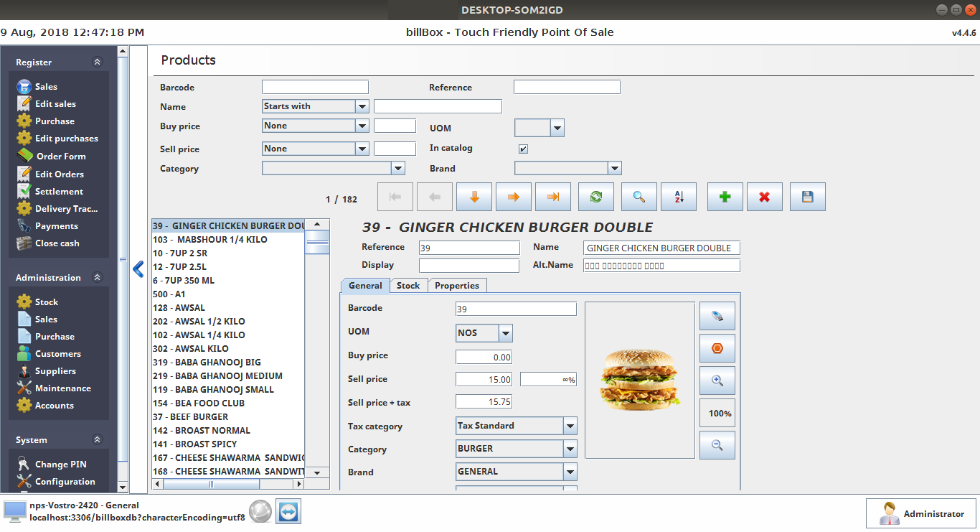Collapse the Register section
Image resolution: width=980 pixels, height=532 pixels.
pos(98,62)
